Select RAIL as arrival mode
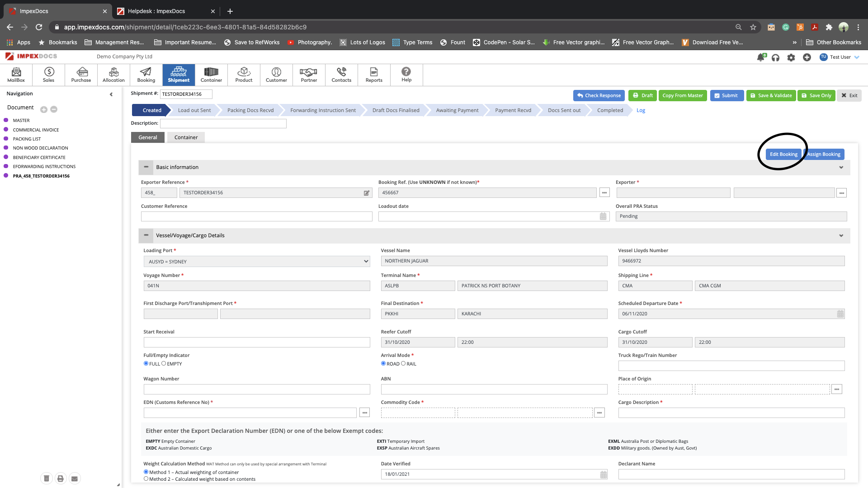 [x=403, y=363]
